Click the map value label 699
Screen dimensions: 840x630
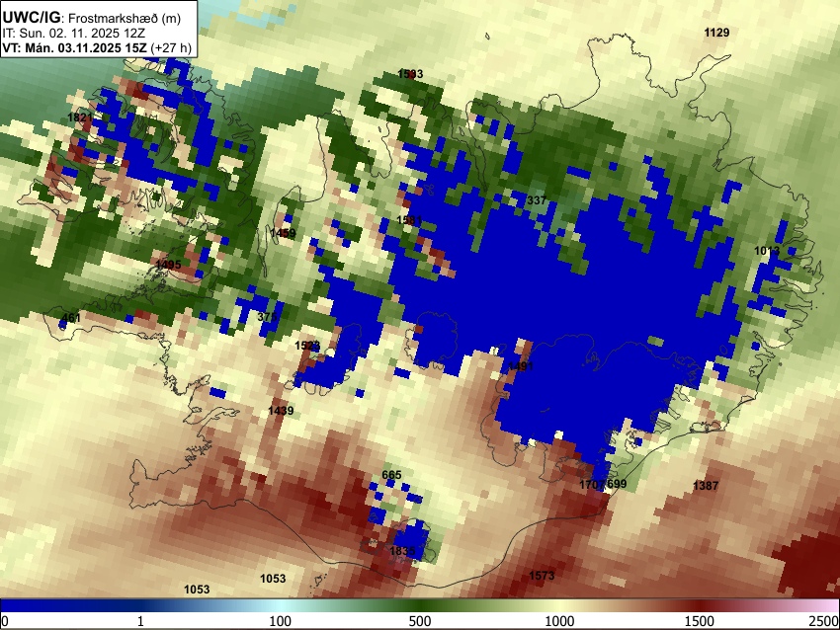[617, 485]
